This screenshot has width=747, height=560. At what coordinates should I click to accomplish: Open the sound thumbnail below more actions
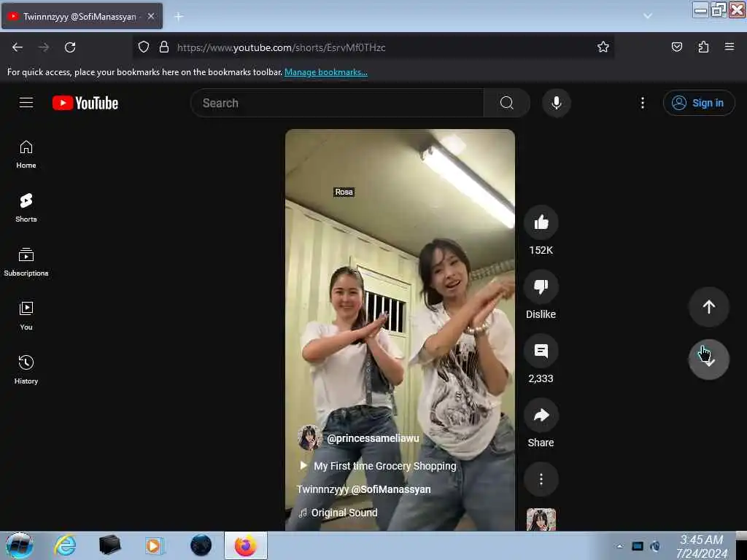(x=541, y=519)
